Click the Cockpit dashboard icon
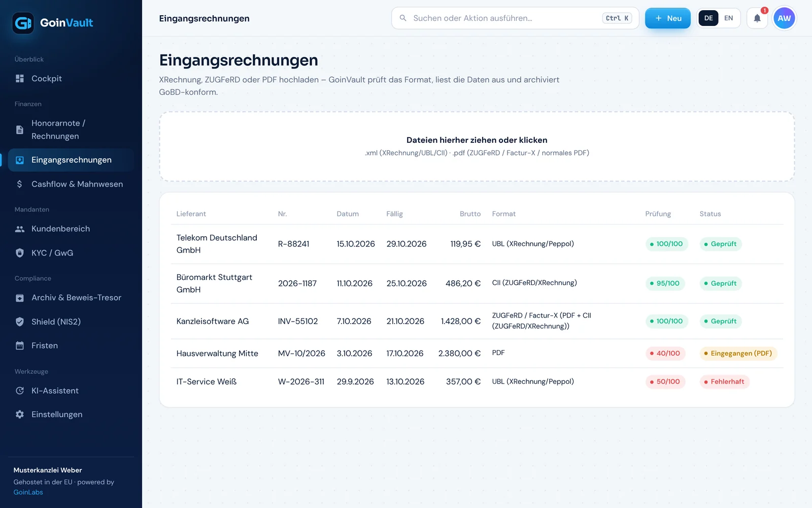Image resolution: width=812 pixels, height=508 pixels. pyautogui.click(x=20, y=79)
